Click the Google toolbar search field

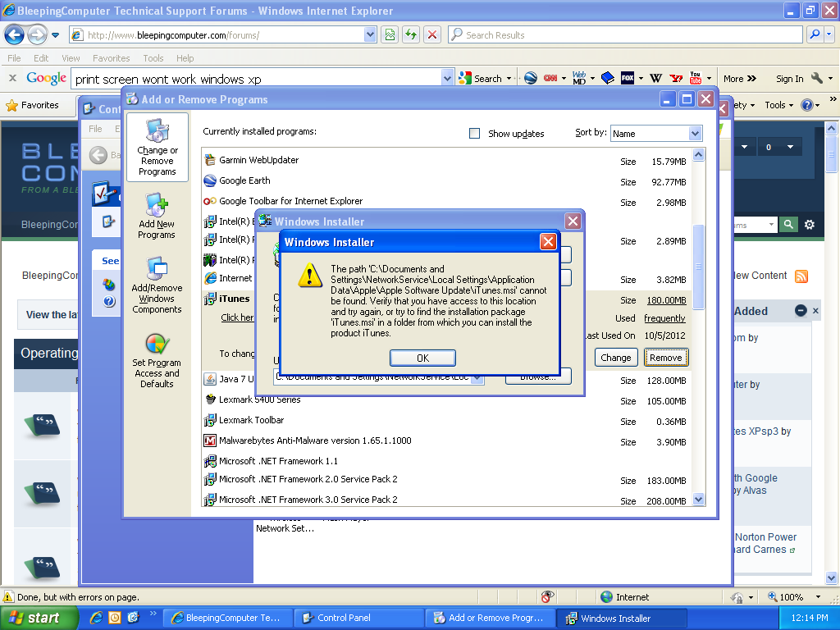(x=256, y=79)
